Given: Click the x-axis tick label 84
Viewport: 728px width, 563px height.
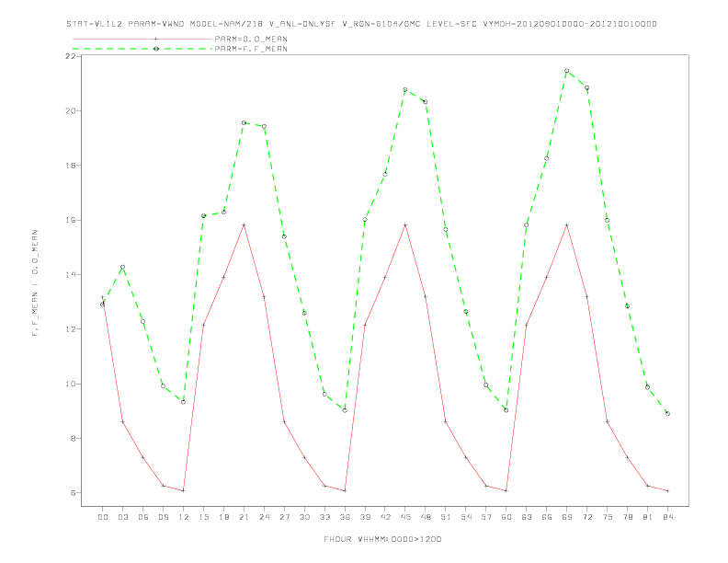Looking at the screenshot, I should click(x=667, y=517).
